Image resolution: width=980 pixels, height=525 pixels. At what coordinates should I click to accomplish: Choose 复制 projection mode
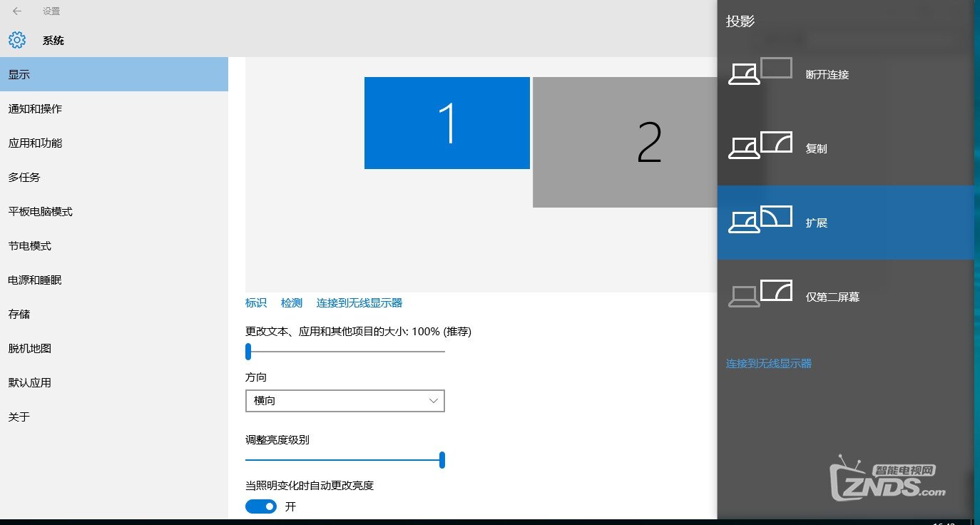point(846,148)
